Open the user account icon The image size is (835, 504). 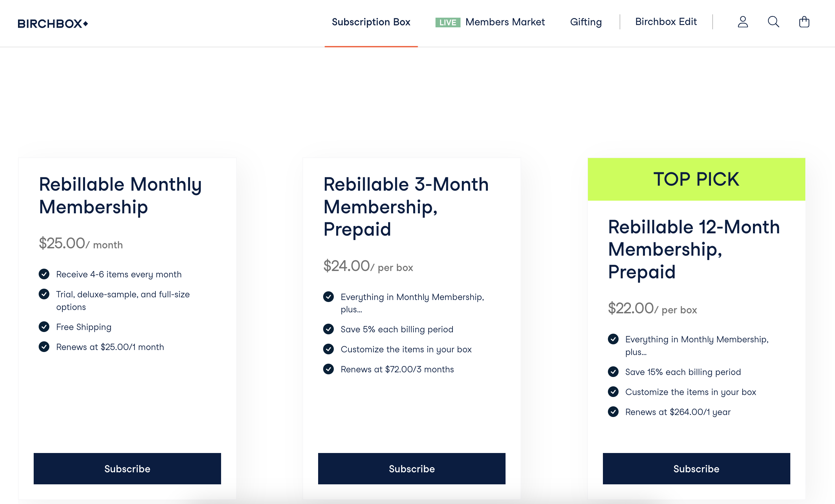pos(743,22)
